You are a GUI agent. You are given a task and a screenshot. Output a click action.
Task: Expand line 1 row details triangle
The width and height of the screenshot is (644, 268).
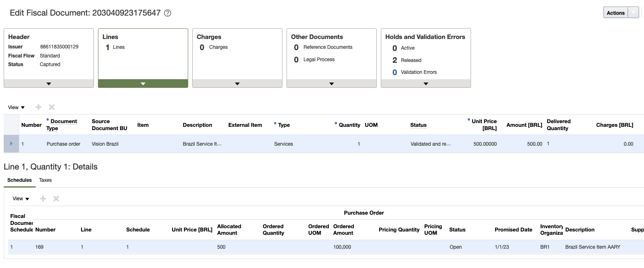pos(11,144)
